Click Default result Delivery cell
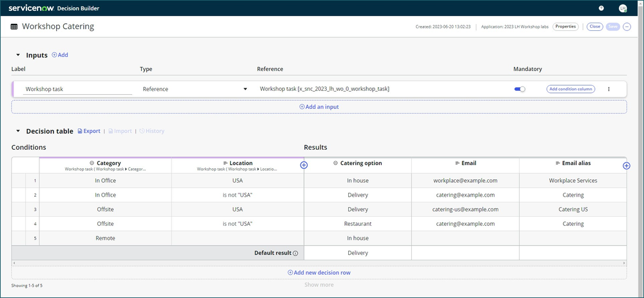Viewport: 644px width, 298px height. coord(358,253)
